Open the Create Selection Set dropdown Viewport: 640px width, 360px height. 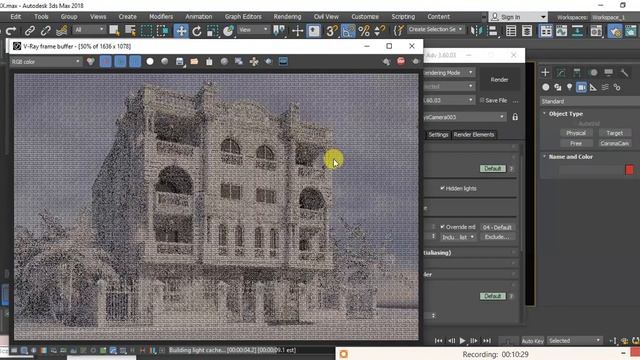[x=435, y=29]
